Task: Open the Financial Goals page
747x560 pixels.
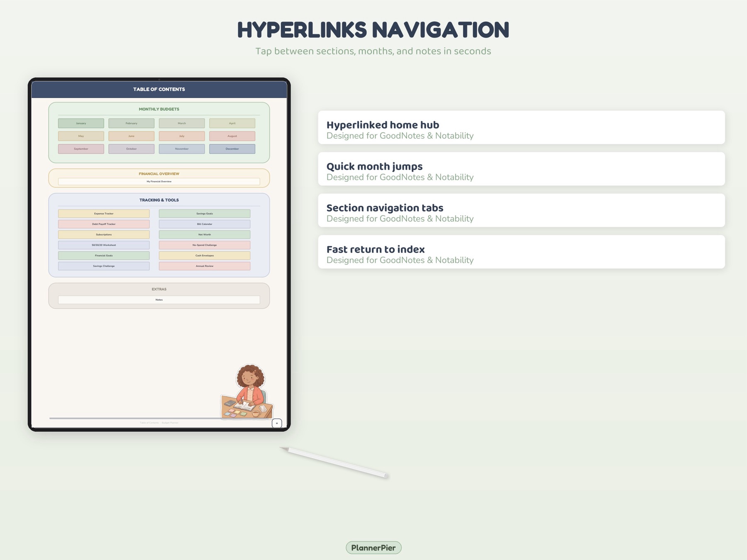Action: (x=103, y=256)
